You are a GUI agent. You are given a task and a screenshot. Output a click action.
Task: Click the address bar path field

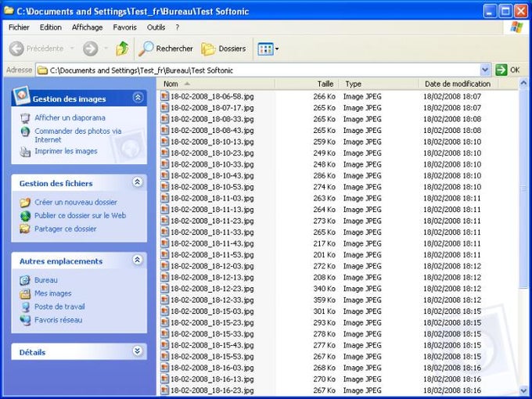[258, 70]
